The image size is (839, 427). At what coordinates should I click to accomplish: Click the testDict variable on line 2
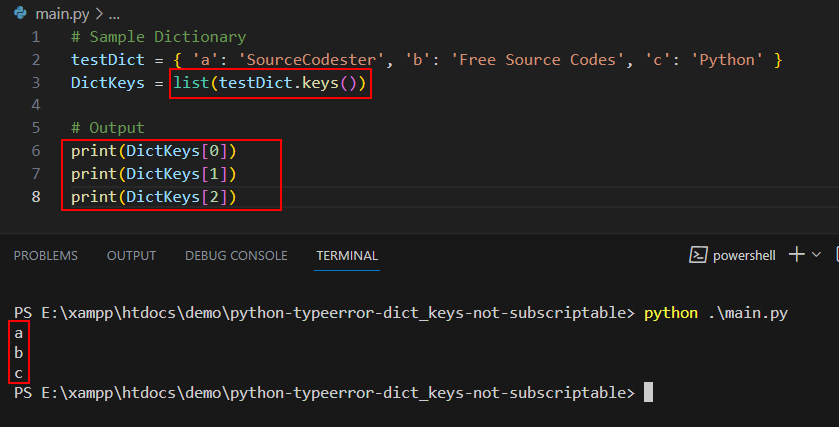pyautogui.click(x=108, y=59)
